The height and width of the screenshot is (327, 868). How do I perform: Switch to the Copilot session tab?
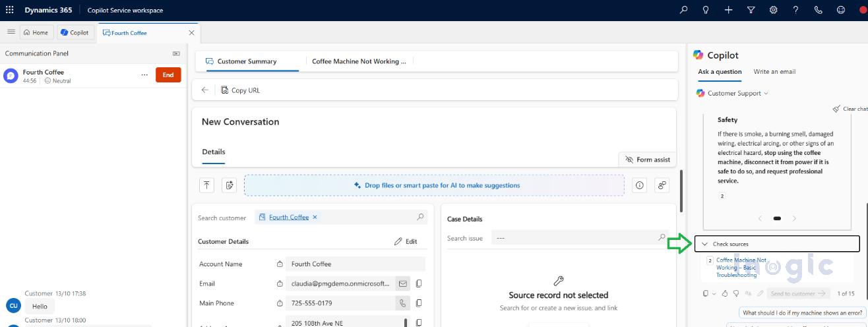click(x=74, y=32)
